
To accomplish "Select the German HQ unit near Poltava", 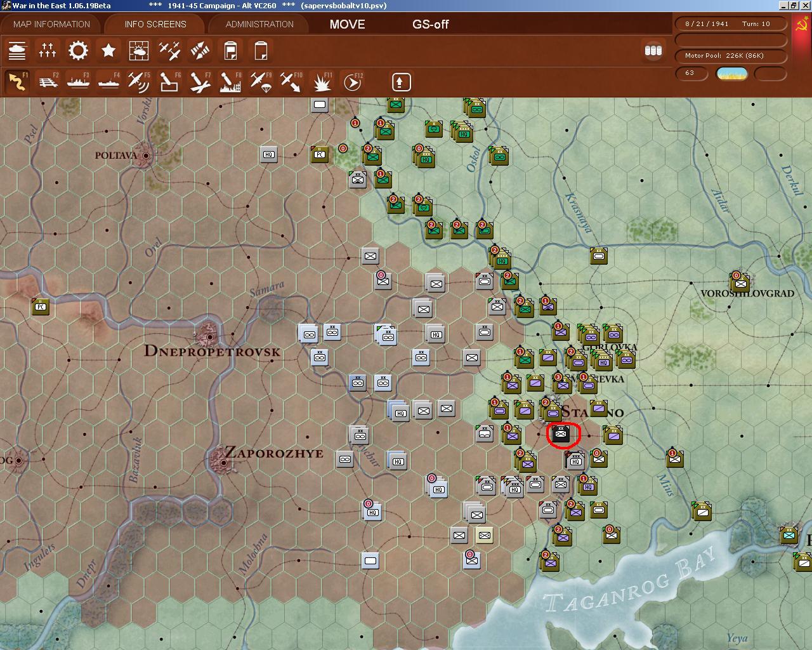I will pyautogui.click(x=269, y=154).
